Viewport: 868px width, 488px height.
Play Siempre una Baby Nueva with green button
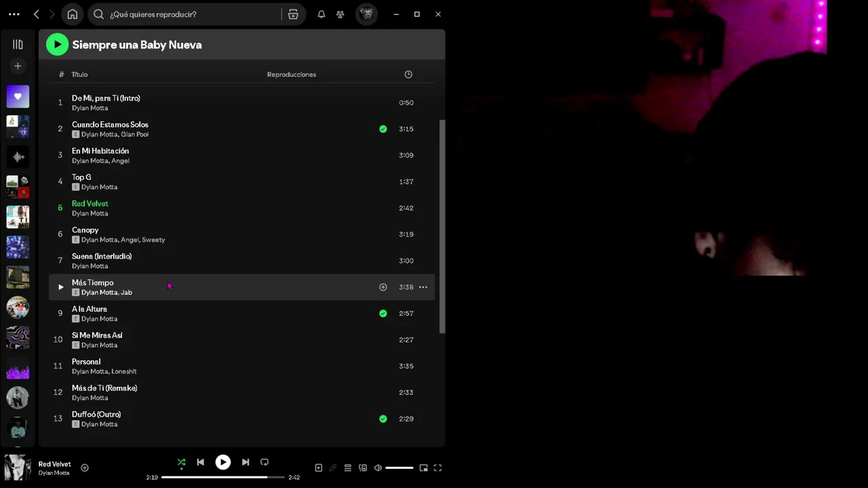(x=57, y=45)
